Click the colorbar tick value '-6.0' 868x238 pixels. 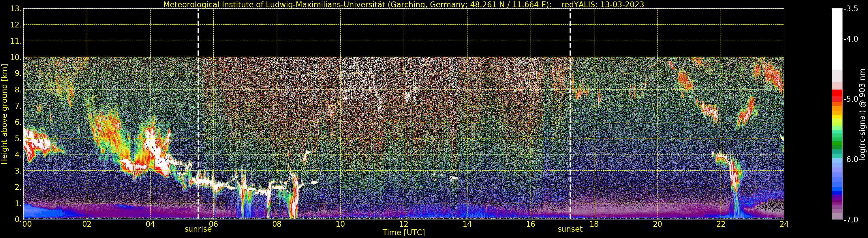pyautogui.click(x=851, y=159)
